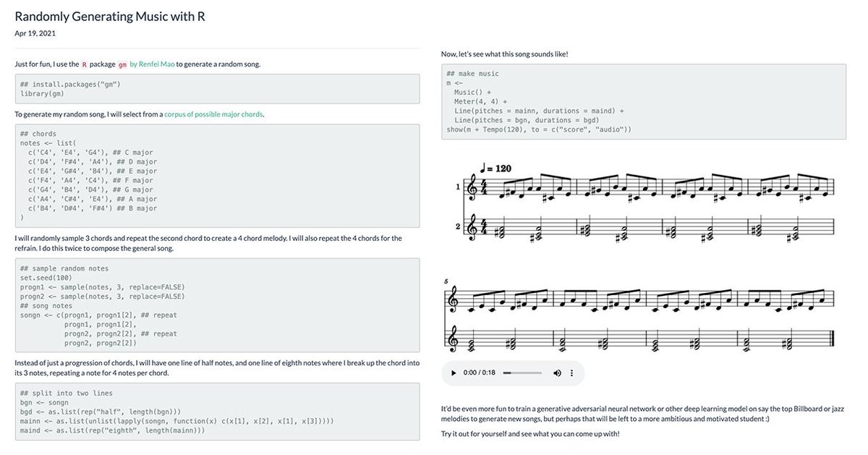The width and height of the screenshot is (868, 455).
Task: Click the 'notes <- list(' code line
Action: pyautogui.click(x=48, y=143)
